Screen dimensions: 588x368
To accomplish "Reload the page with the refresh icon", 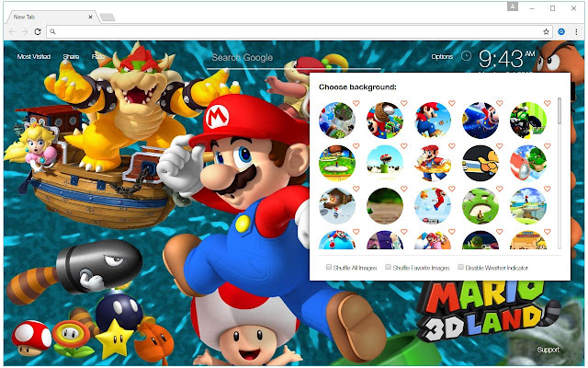I will (38, 32).
